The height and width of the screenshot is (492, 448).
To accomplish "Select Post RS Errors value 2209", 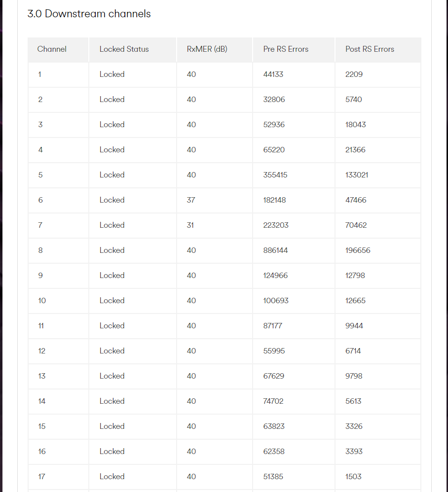I will [354, 74].
